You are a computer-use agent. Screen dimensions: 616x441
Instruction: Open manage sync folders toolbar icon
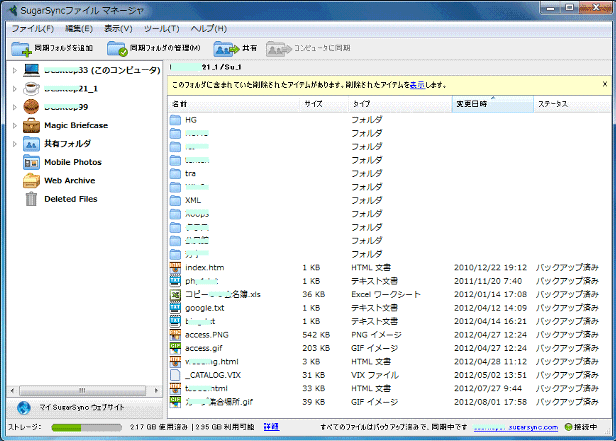pos(117,49)
